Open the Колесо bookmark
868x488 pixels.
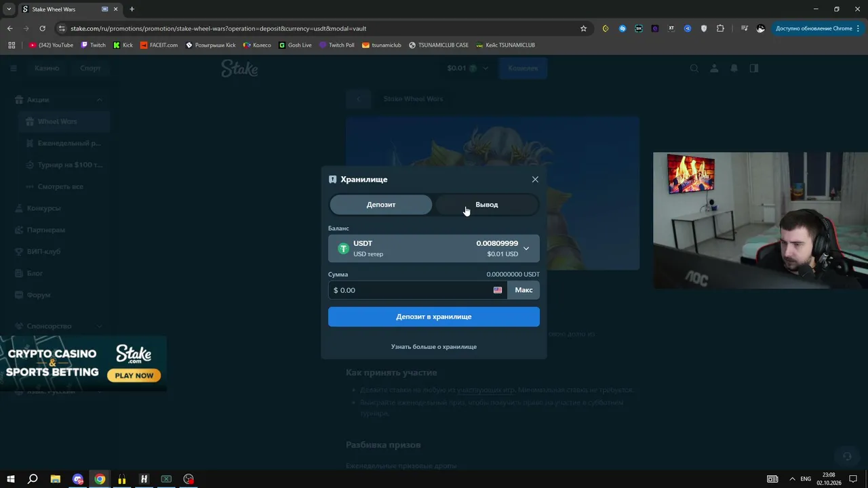click(x=256, y=45)
